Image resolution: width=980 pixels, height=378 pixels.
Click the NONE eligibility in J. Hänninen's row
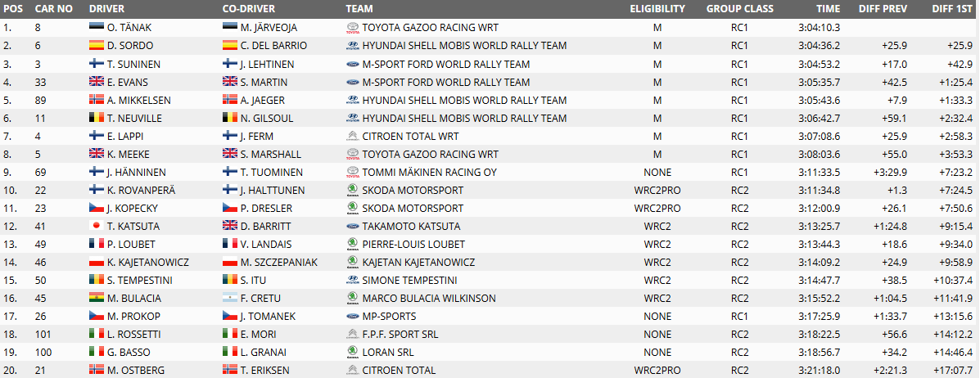coord(657,173)
